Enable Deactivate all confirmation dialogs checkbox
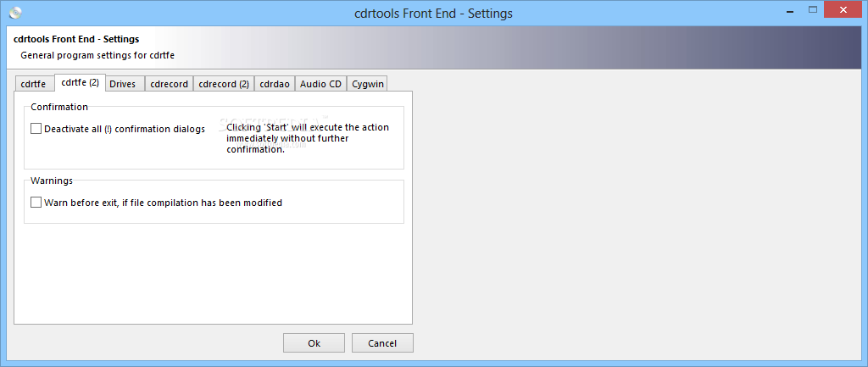 (x=36, y=129)
